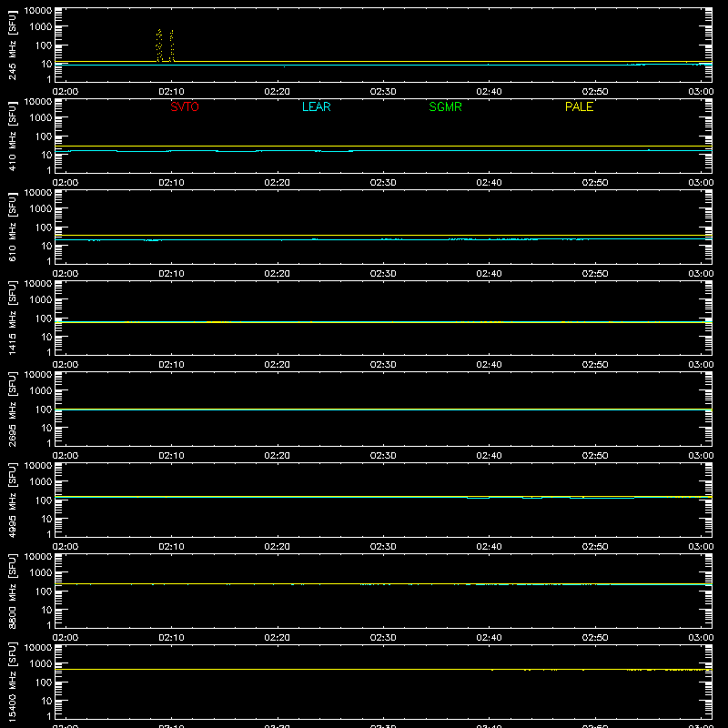Select the '4995 MHz [SFU]' axis title
The image size is (728, 728).
[12, 500]
